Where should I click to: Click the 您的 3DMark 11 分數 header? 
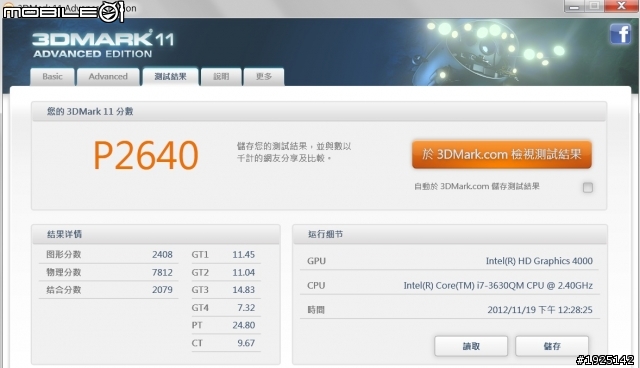pyautogui.click(x=319, y=111)
